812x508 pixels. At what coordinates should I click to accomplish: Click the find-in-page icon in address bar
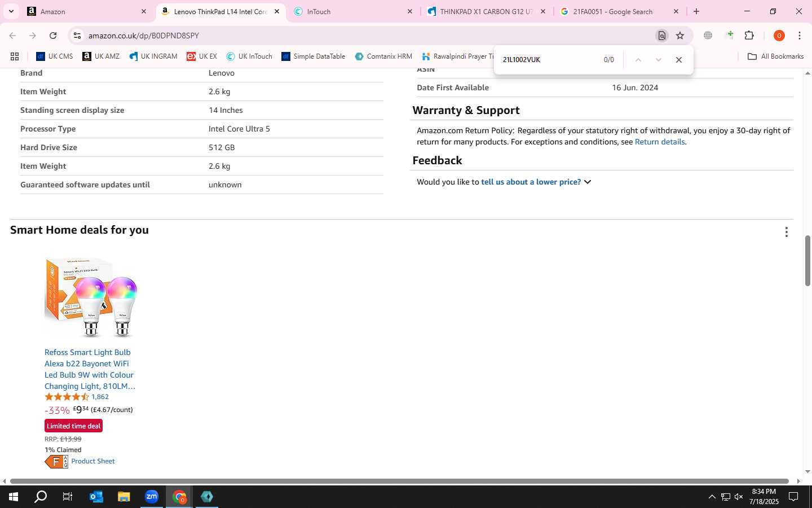click(661, 36)
